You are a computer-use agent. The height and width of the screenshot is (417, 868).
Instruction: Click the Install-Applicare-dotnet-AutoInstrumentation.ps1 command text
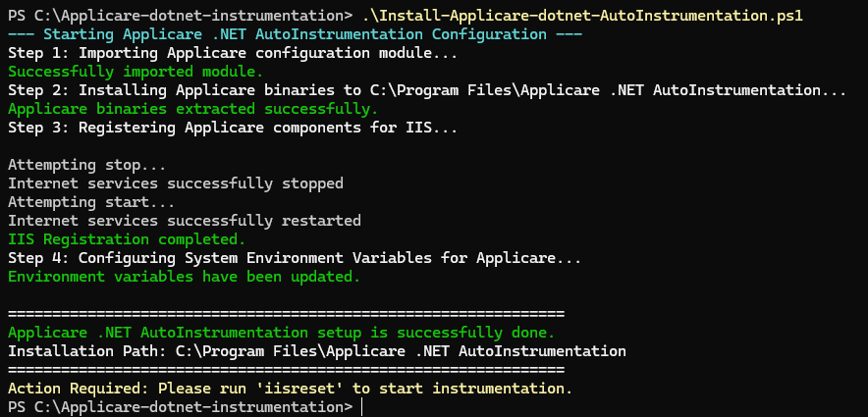[583, 16]
